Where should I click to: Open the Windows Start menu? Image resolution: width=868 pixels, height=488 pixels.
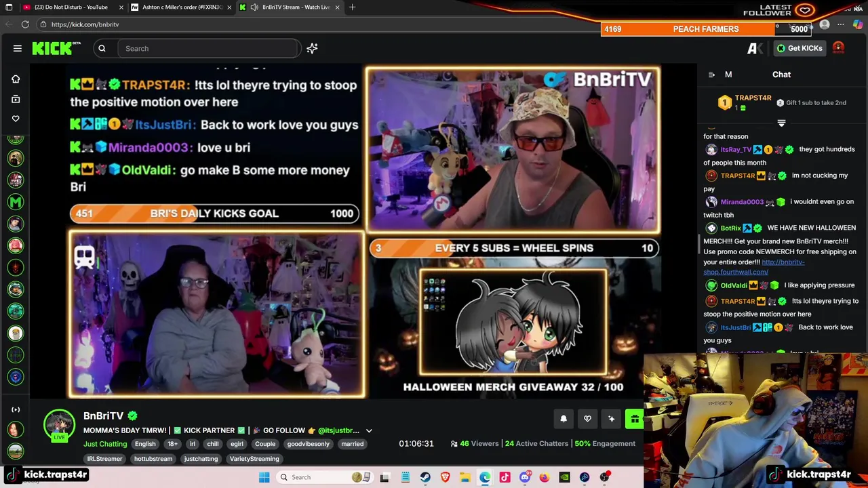pyautogui.click(x=264, y=477)
